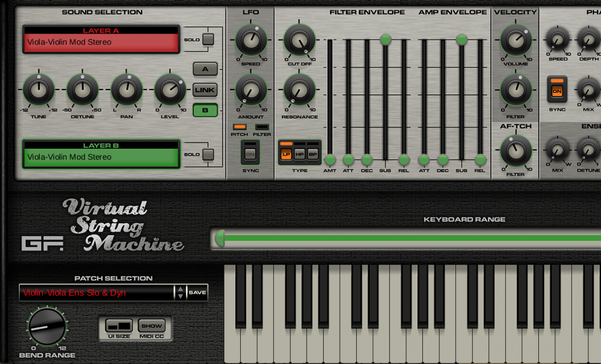Screen dimensions: 601x364
Task: Click the LFO Speed knob
Action: point(251,40)
